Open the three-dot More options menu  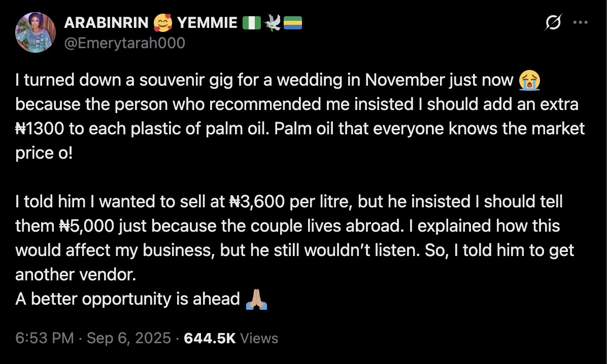coord(580,22)
